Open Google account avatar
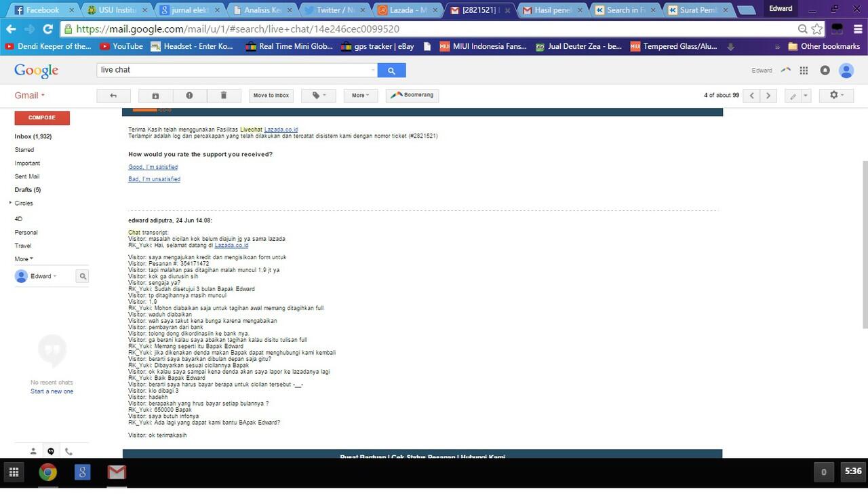This screenshot has height=502, width=868. [846, 71]
